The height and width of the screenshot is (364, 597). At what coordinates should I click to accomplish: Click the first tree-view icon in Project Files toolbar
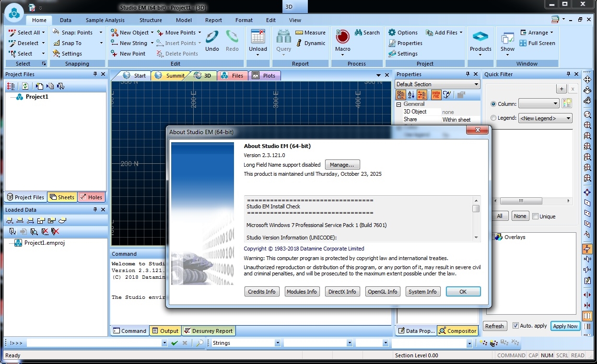[11, 86]
